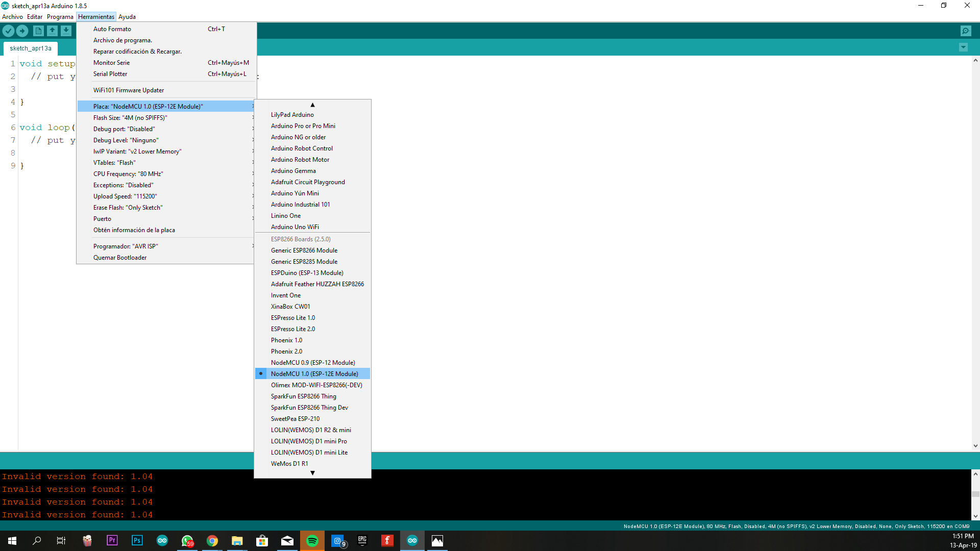Click the Upload arrow icon
The height and width of the screenshot is (551, 980).
(22, 31)
